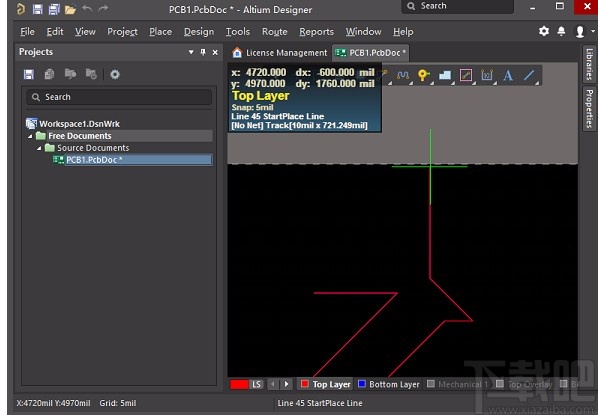The width and height of the screenshot is (598, 415).
Task: Select the Mechanical 1 layer tab
Action: click(x=458, y=384)
